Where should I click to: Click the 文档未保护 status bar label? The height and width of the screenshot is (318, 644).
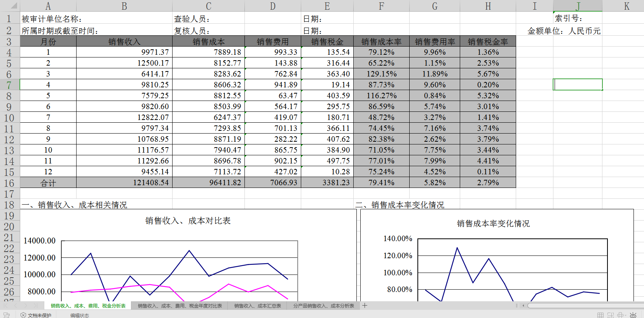[40, 315]
